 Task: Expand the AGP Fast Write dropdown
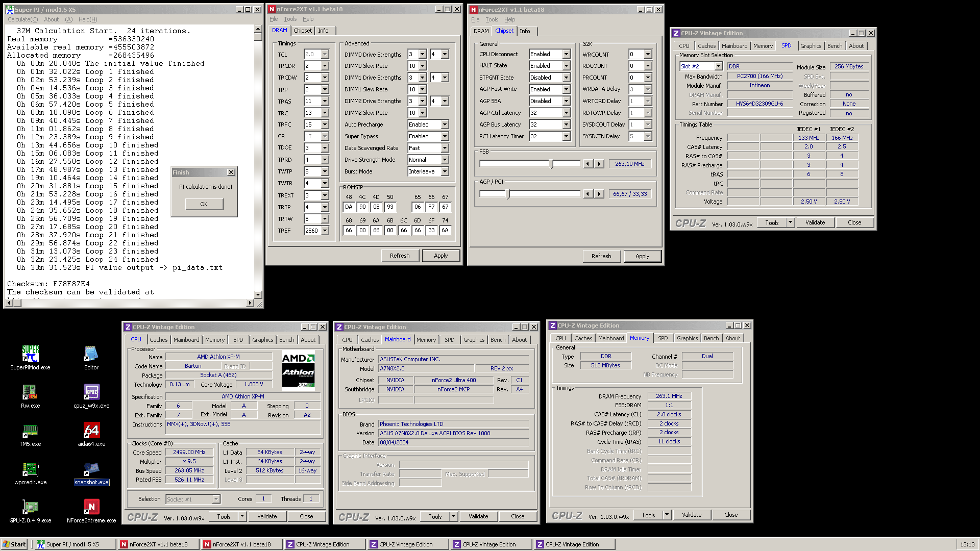[566, 89]
